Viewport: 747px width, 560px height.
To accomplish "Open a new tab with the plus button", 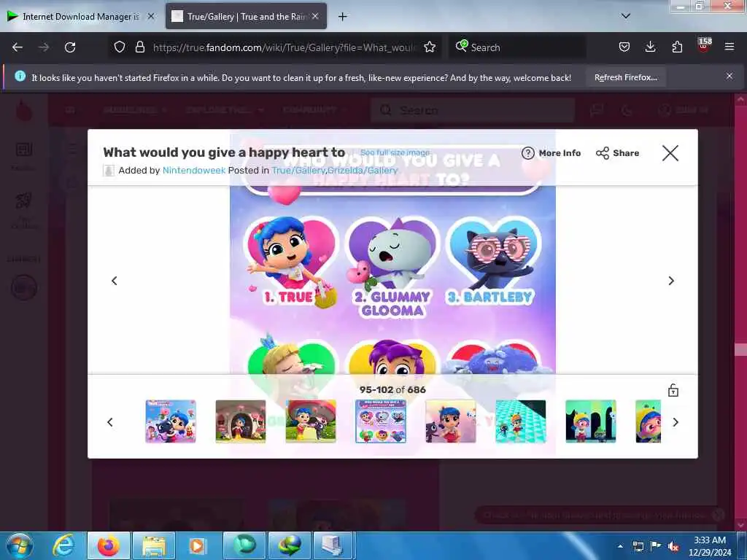I will click(x=343, y=17).
